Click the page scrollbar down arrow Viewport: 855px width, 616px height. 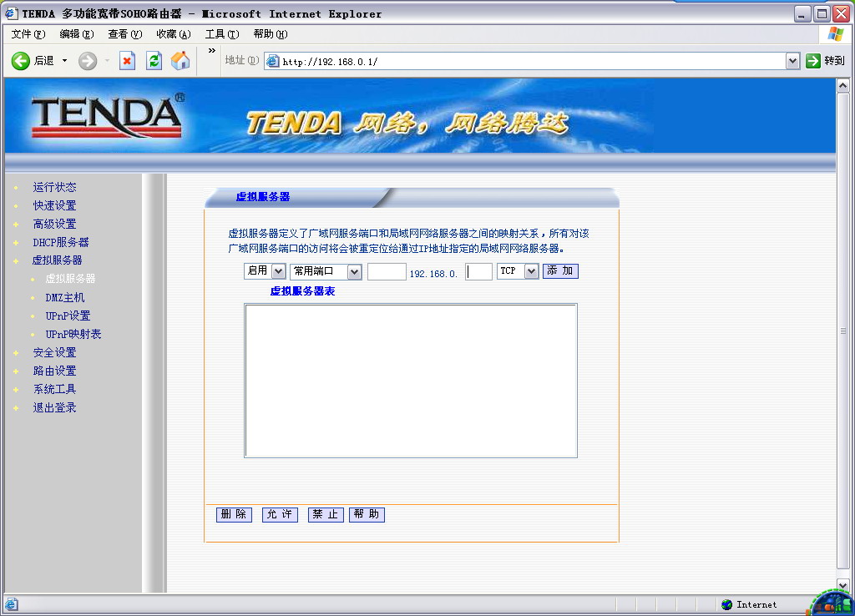(843, 585)
